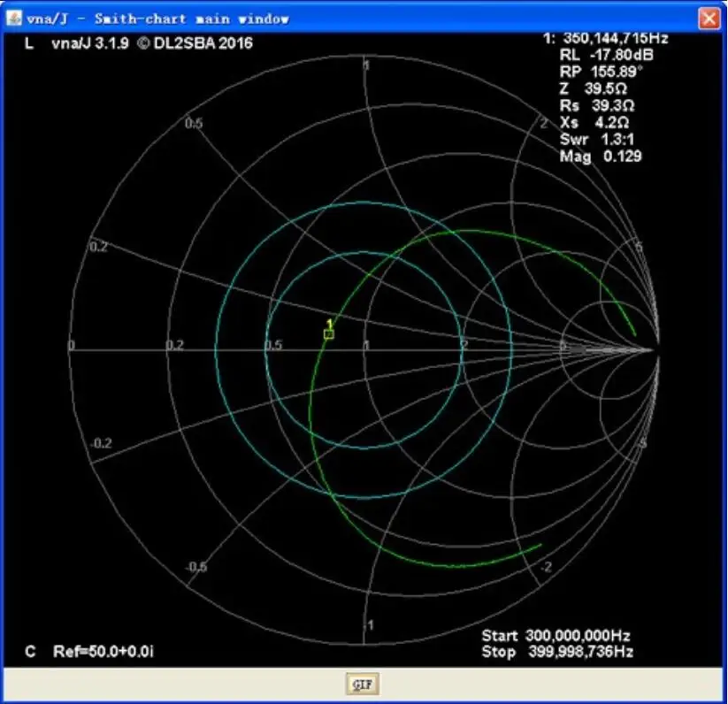728x704 pixels.
Task: Close the Smith-chart main window
Action: click(x=709, y=19)
